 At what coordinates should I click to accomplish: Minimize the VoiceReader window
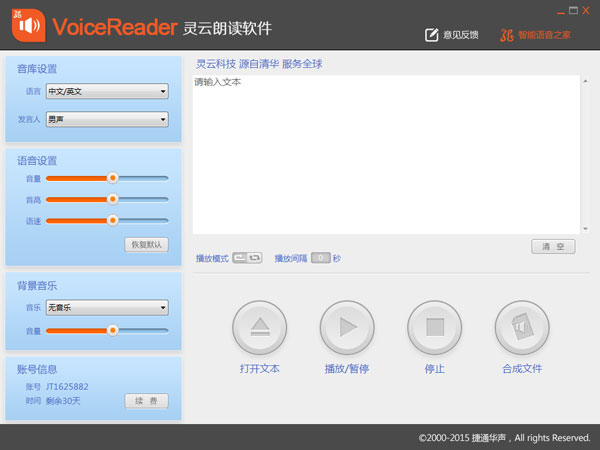(x=561, y=13)
